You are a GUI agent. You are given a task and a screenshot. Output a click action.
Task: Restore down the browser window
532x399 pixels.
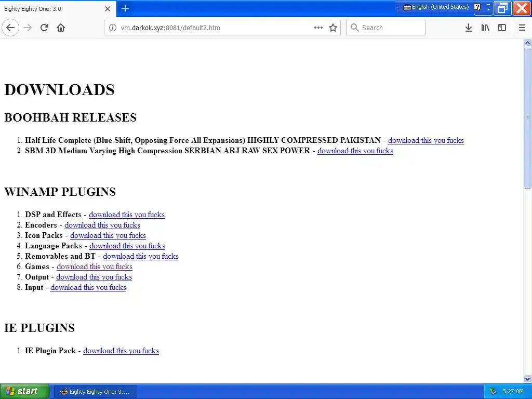[x=502, y=8]
